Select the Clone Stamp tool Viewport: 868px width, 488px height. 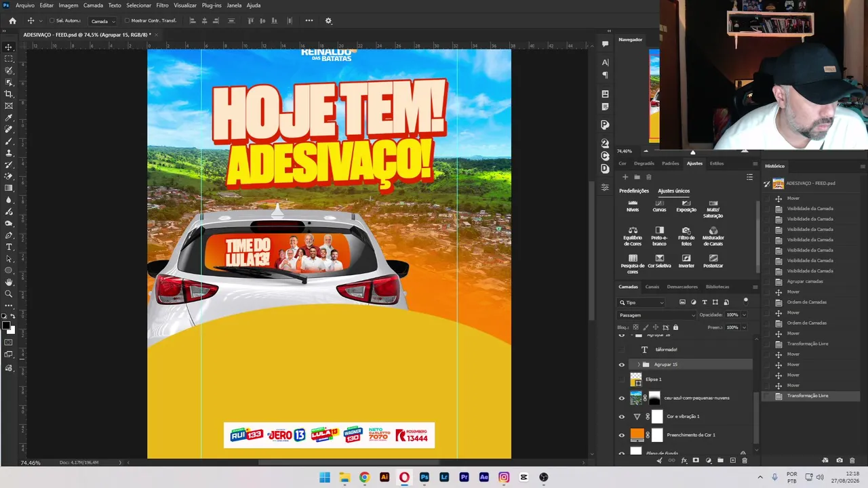click(x=9, y=152)
